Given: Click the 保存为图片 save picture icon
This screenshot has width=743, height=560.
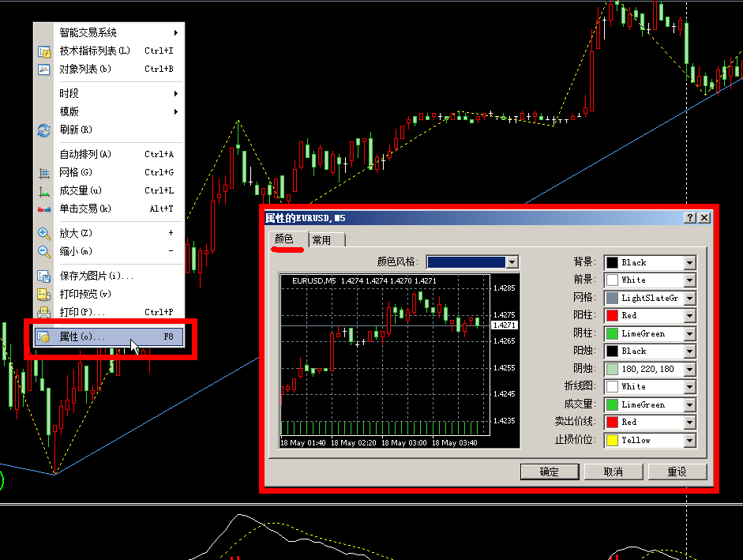Looking at the screenshot, I should [x=44, y=276].
